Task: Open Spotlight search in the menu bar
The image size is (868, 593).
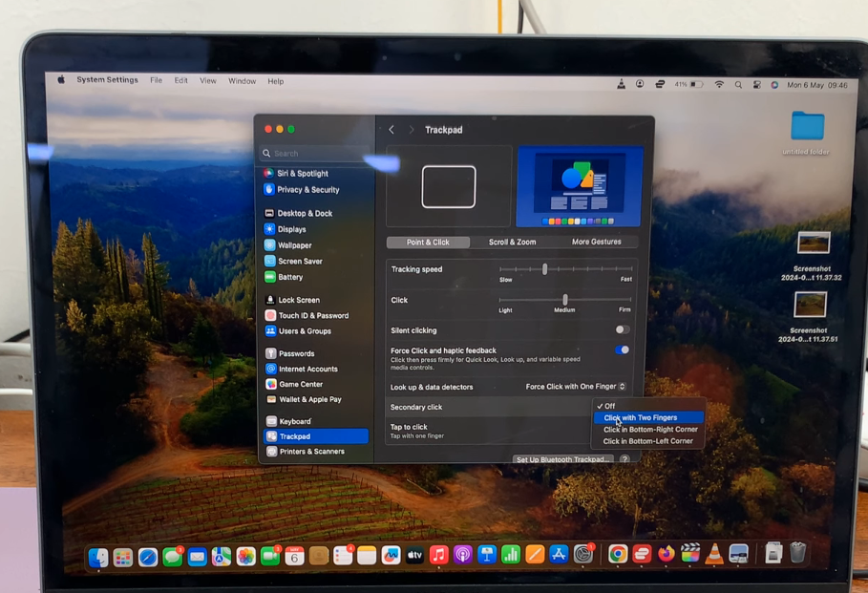Action: (x=738, y=85)
